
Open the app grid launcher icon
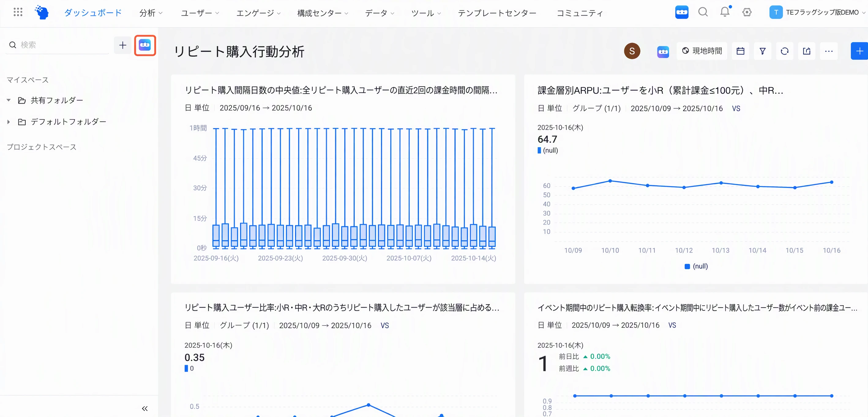point(18,13)
